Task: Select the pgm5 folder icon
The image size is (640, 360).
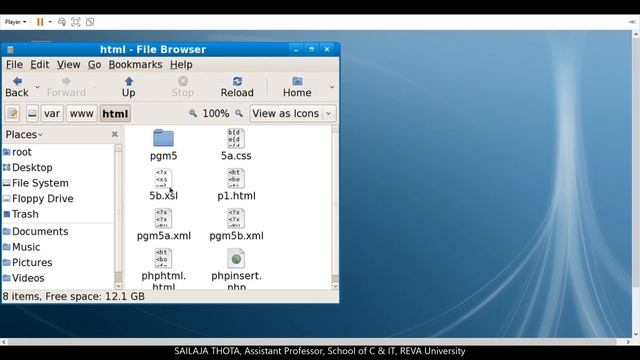Action: pos(163,139)
